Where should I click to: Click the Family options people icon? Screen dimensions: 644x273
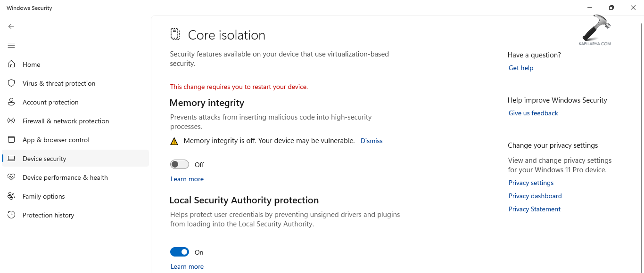pyautogui.click(x=11, y=196)
